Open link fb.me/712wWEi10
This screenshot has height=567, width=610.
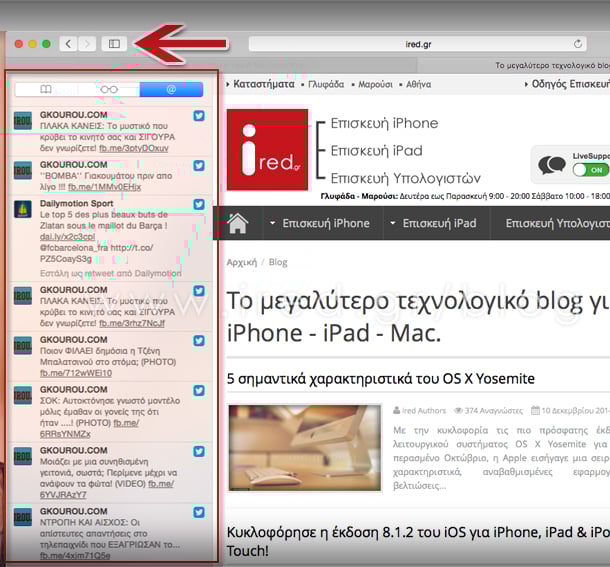tap(76, 373)
